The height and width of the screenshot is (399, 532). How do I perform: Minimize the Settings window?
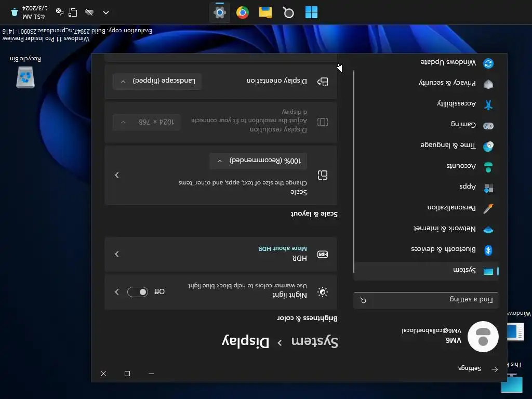[151, 374]
